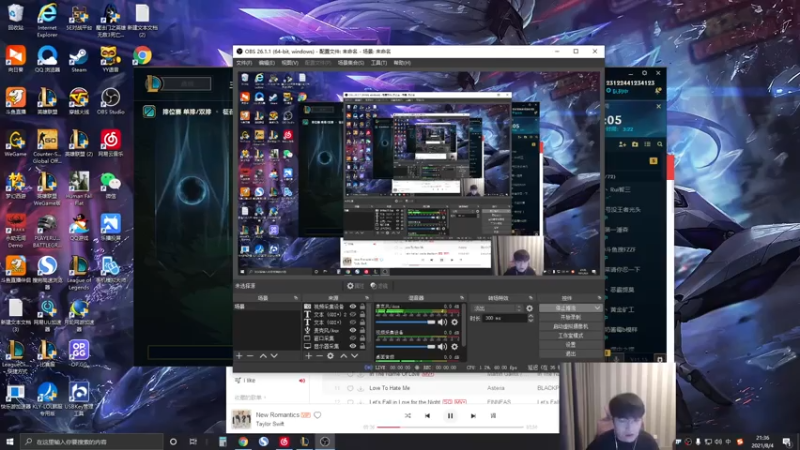
Task: Launch PLAYERUNKNOWN'S BATTLEGROUNDS desktop shortcut
Action: coord(47,231)
